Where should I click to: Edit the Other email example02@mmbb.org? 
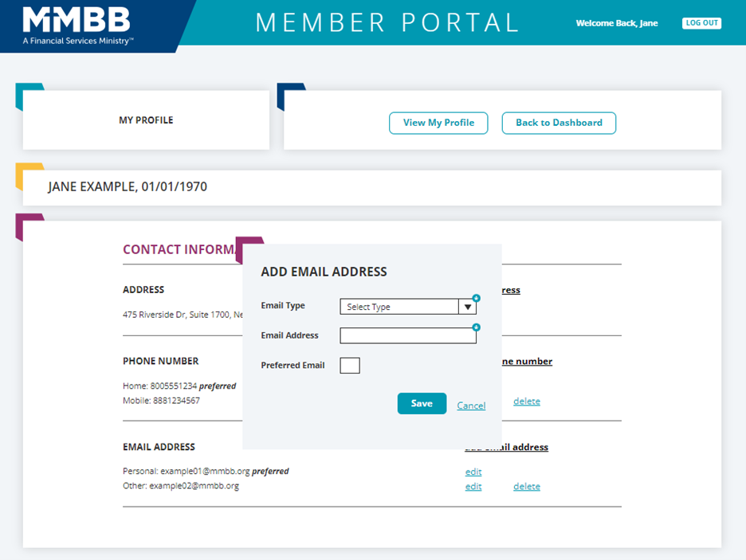coord(473,487)
